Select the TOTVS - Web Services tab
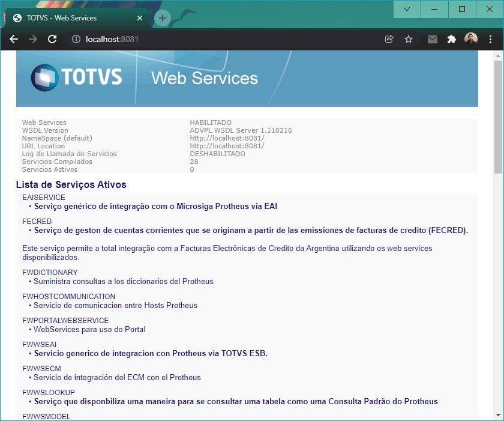The width and height of the screenshot is (504, 421). pos(77,18)
